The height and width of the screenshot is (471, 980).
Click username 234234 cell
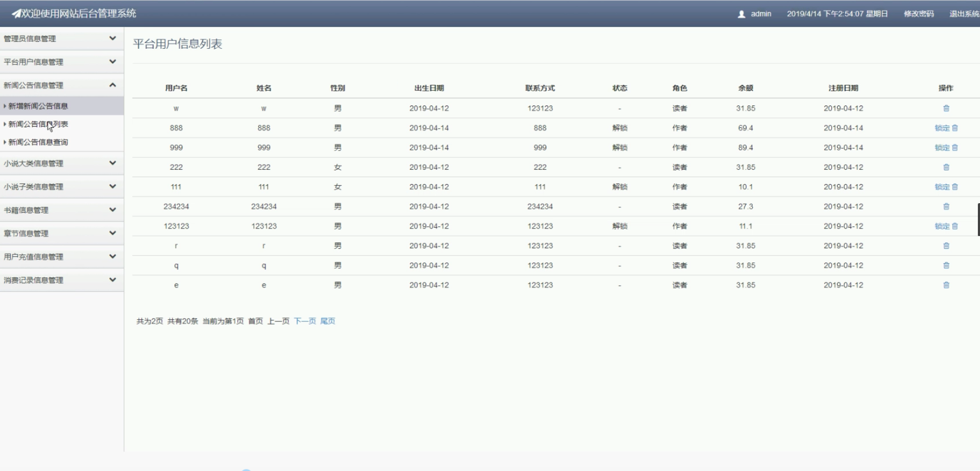pyautogui.click(x=176, y=206)
